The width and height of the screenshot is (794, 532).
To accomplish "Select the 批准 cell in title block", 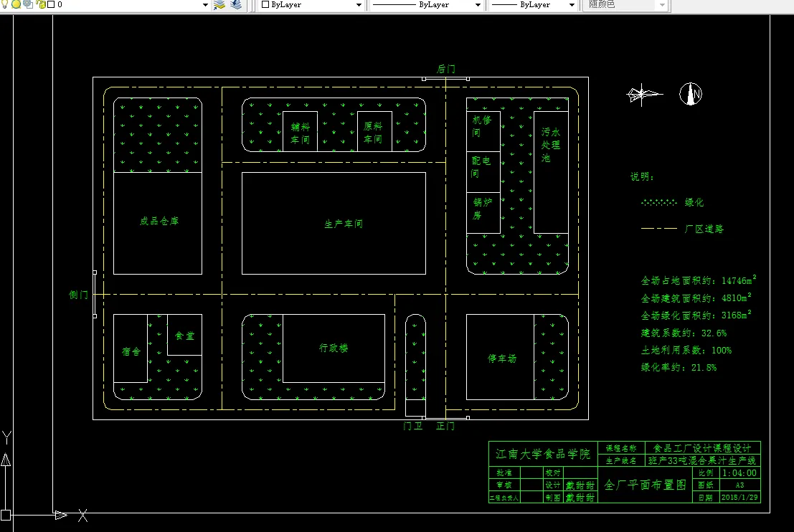I will coord(504,472).
